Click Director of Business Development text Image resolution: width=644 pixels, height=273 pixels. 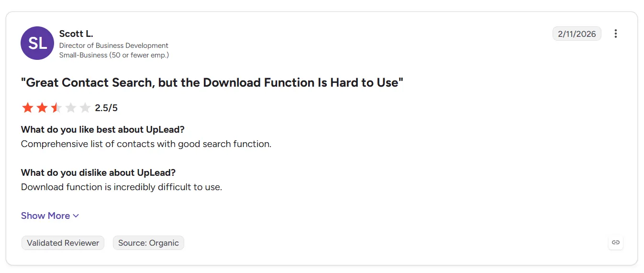coord(114,45)
